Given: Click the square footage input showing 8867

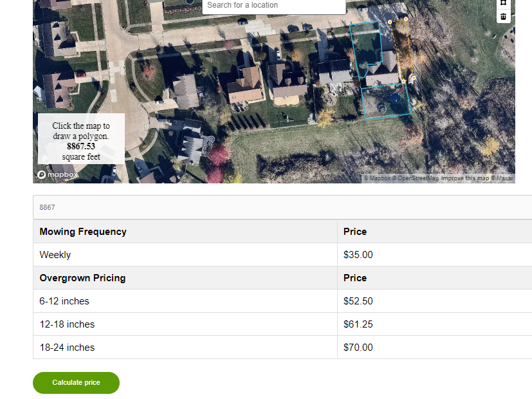Looking at the screenshot, I should (x=282, y=207).
